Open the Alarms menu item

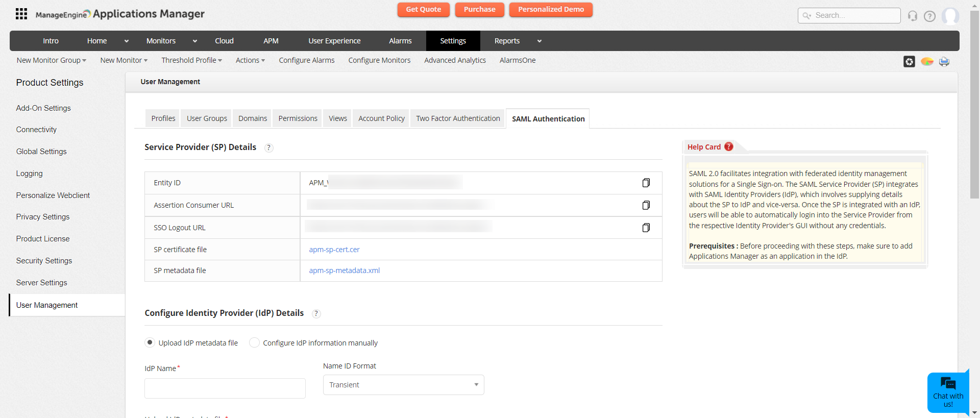(400, 41)
